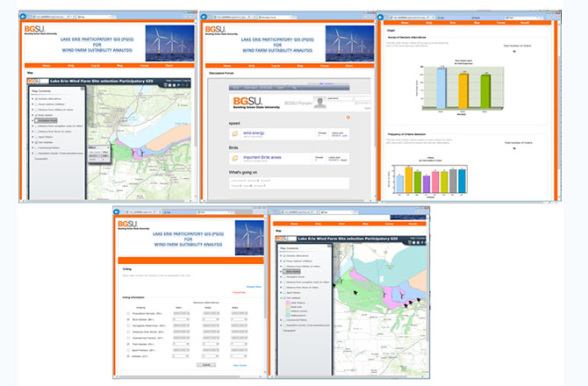Viewport: 588px width, 386px height.
Task: Click the blue bar in the decision alternatives chart
Action: click(441, 88)
